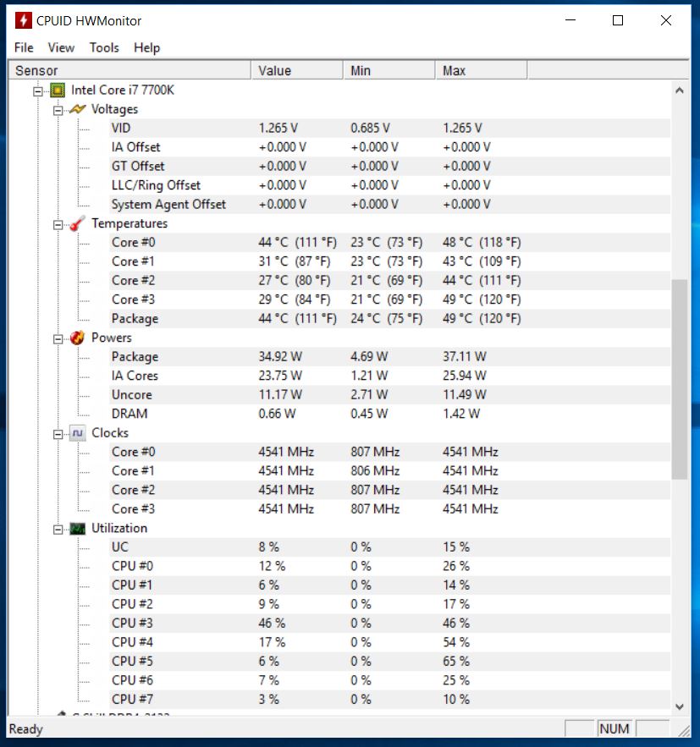Click the Voltages lightning icon

[x=77, y=109]
